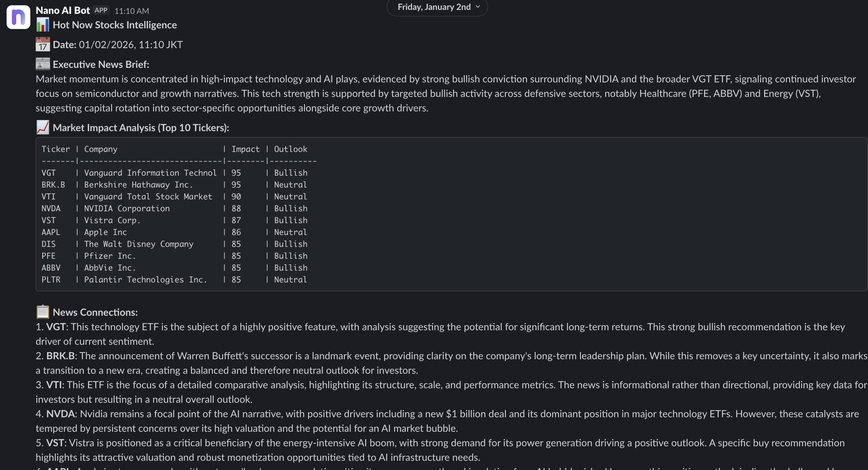Click the Ticker table header row

point(174,149)
